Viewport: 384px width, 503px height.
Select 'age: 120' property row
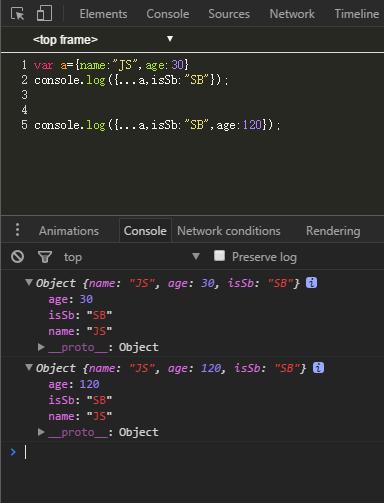(74, 384)
